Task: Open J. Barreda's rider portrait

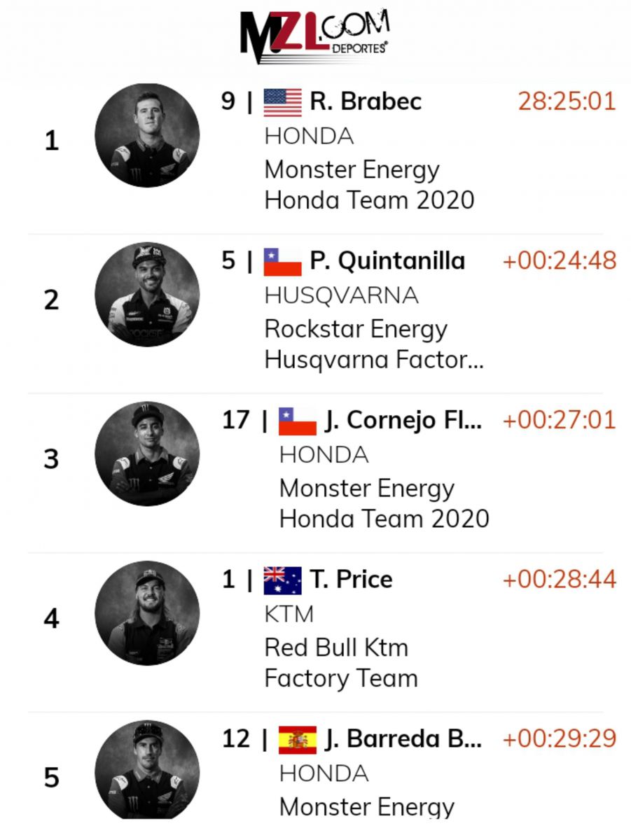Action: tap(147, 770)
